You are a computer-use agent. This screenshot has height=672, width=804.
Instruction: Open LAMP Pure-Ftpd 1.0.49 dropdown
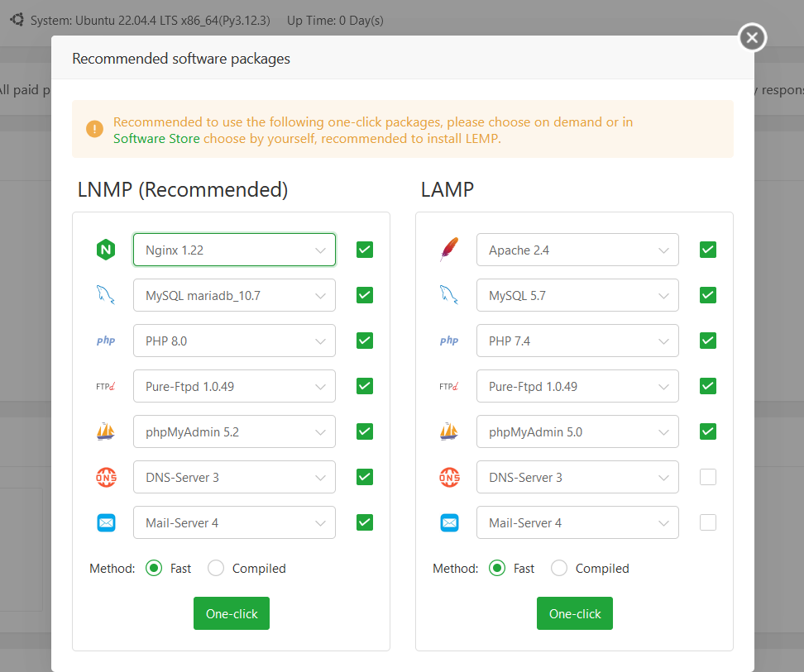577,386
